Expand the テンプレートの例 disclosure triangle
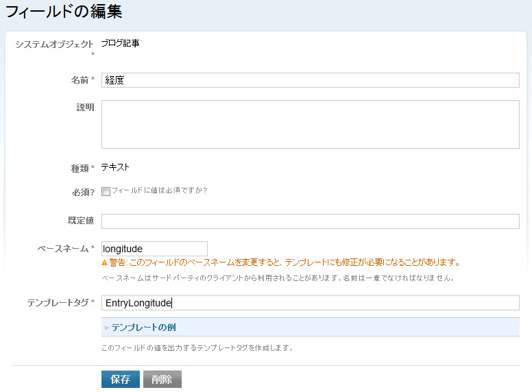 (x=106, y=328)
